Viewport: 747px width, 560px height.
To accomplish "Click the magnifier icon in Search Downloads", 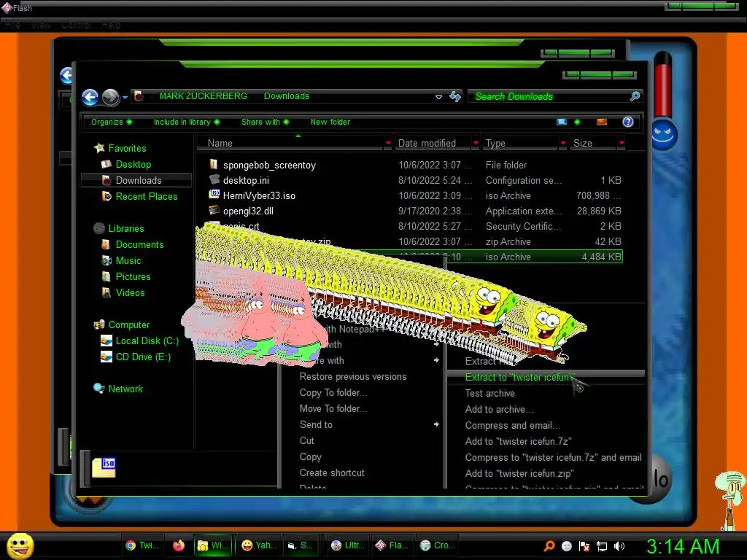I will (x=635, y=97).
